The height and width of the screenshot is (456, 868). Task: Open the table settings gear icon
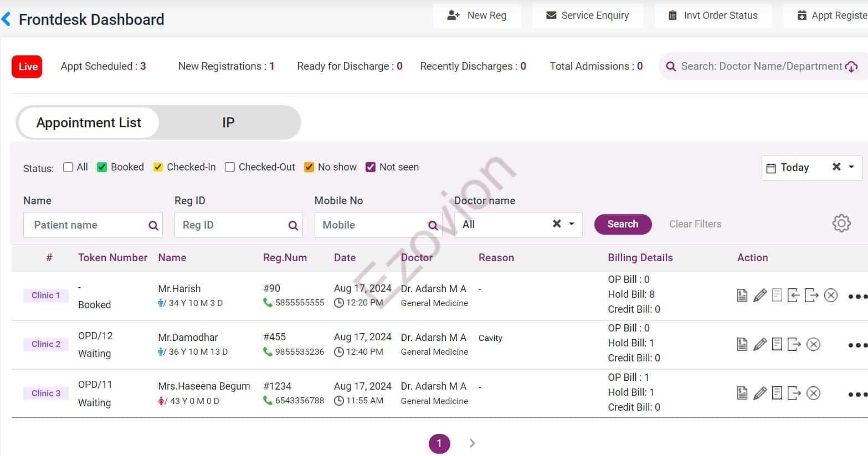(841, 224)
